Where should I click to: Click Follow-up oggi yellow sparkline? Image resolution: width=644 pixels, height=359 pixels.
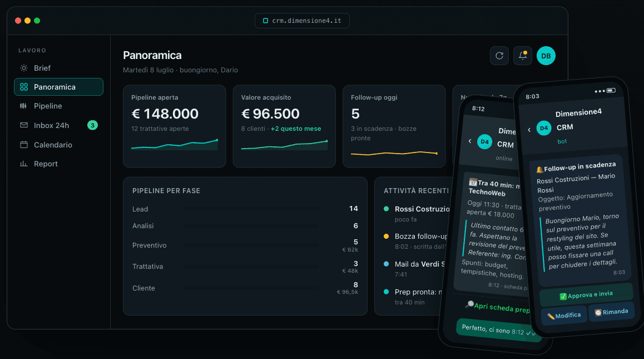394,154
